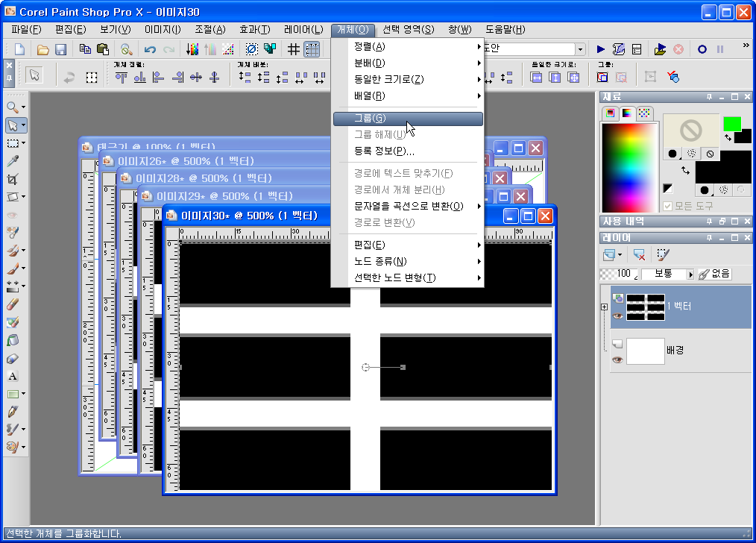Make same width icon in tool options
The image size is (756, 543).
(536, 77)
